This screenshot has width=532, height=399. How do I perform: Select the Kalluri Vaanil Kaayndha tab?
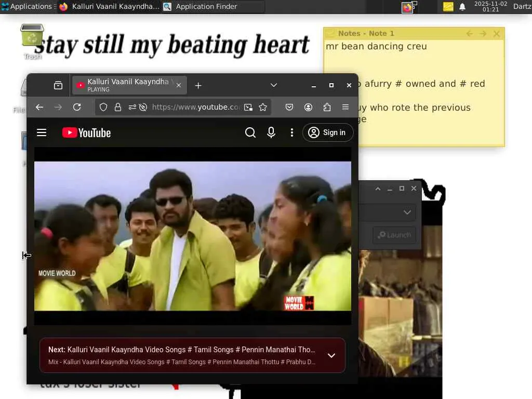point(129,85)
